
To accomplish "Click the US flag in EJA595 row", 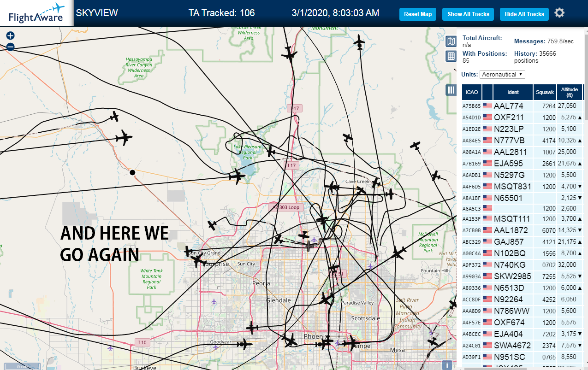I will pos(487,164).
